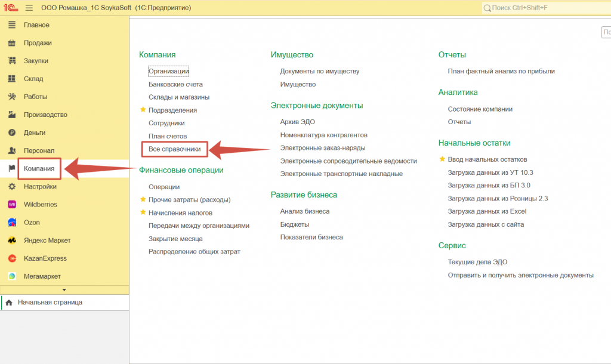Image resolution: width=611 pixels, height=364 pixels.
Task: Open Закрытие месяца
Action: coord(175,239)
